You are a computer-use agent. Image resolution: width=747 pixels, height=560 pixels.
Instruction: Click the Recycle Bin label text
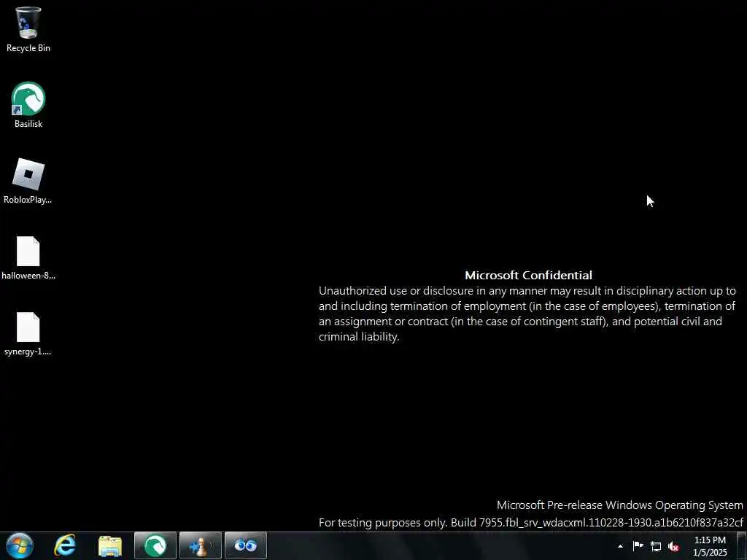click(28, 48)
